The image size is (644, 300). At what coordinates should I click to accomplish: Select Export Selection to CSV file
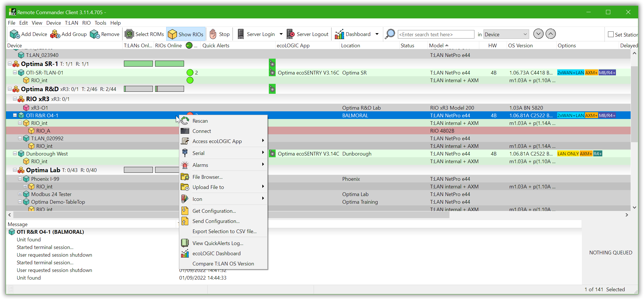coord(223,231)
